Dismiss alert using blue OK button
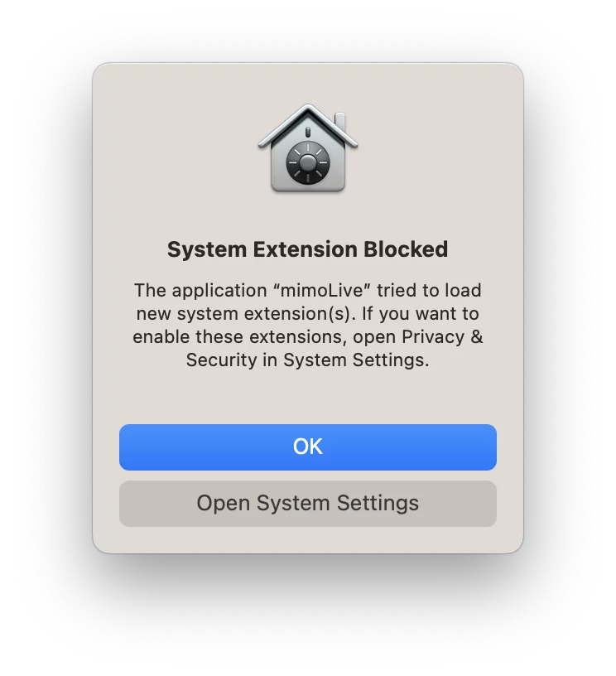This screenshot has height=676, width=616. (307, 447)
